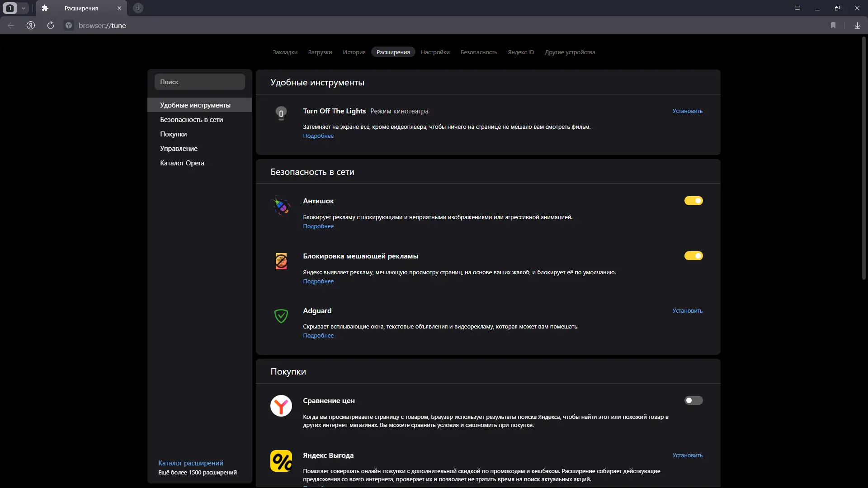Viewport: 868px width, 488px height.
Task: Toggle off Блокировка мешающей рекламы
Action: point(693,256)
